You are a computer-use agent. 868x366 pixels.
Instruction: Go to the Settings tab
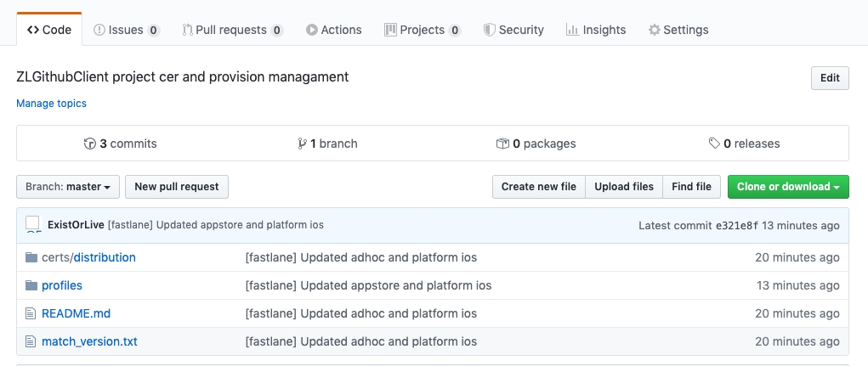[678, 30]
